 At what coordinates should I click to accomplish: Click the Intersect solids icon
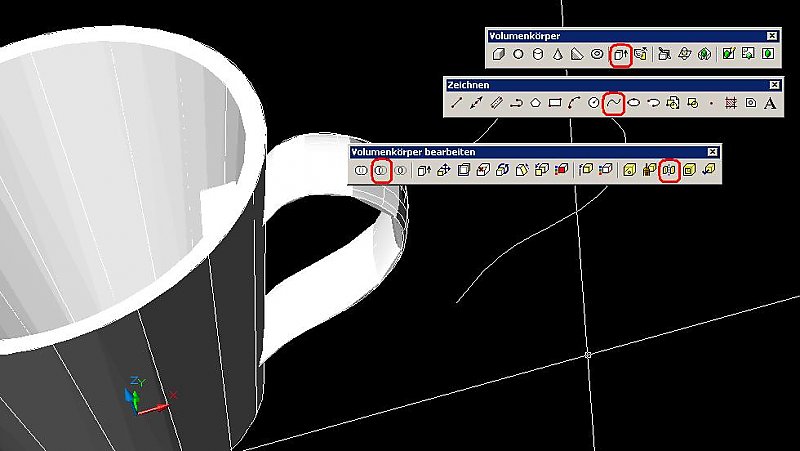(401, 170)
